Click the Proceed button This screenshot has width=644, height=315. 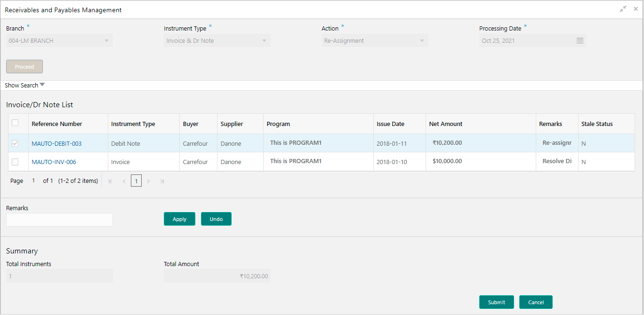pos(24,67)
